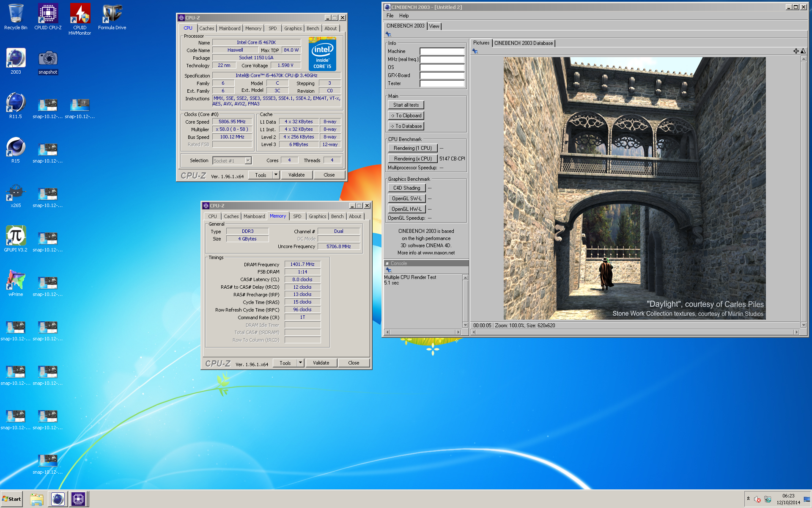Click the Intel Core i5 logo in CPU-Z

[x=322, y=54]
